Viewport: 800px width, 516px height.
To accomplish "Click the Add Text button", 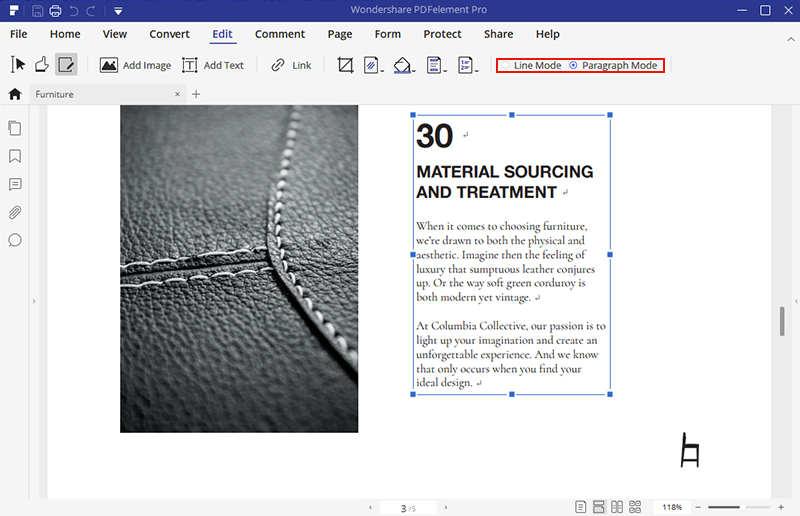I will tap(213, 65).
